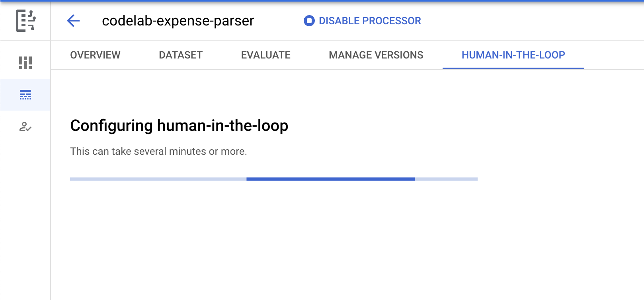Click the Document AI logo icon
The width and height of the screenshot is (644, 300).
pos(25,21)
